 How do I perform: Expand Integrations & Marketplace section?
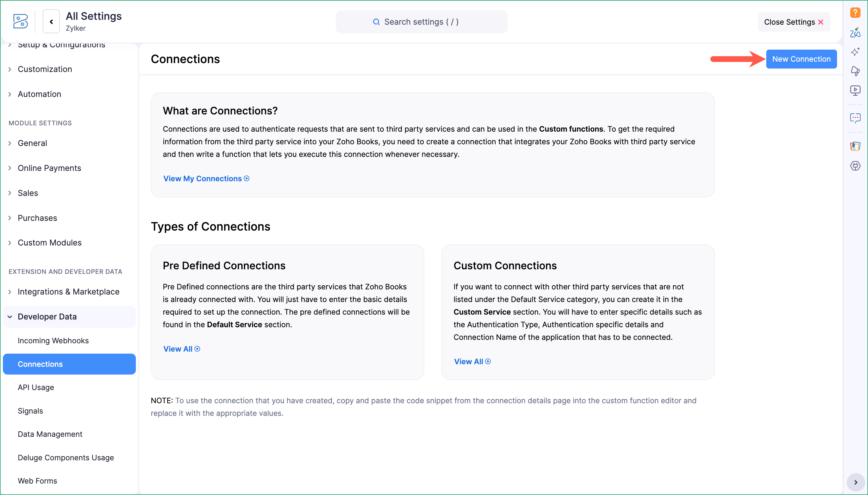point(68,292)
